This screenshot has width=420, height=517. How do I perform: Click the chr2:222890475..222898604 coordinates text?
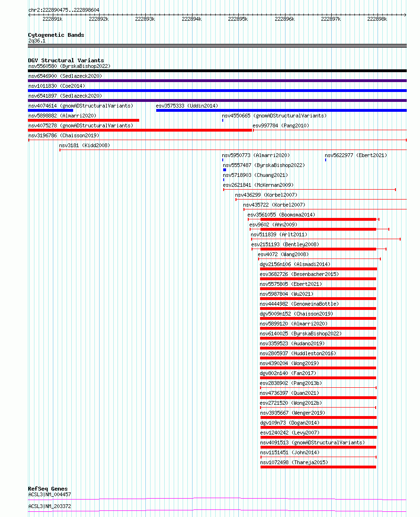coord(64,10)
